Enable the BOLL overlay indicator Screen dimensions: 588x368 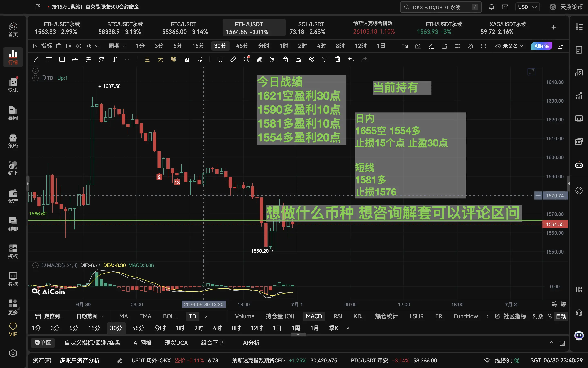(170, 316)
